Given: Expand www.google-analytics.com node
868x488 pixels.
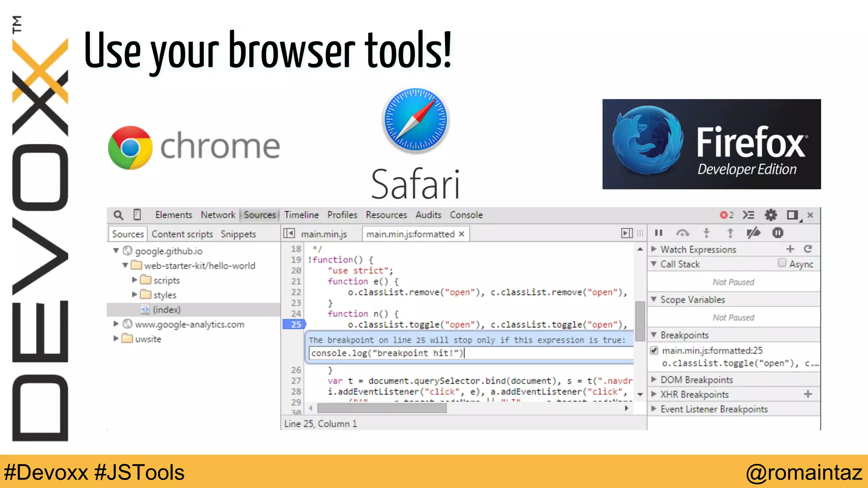Looking at the screenshot, I should click(x=116, y=324).
